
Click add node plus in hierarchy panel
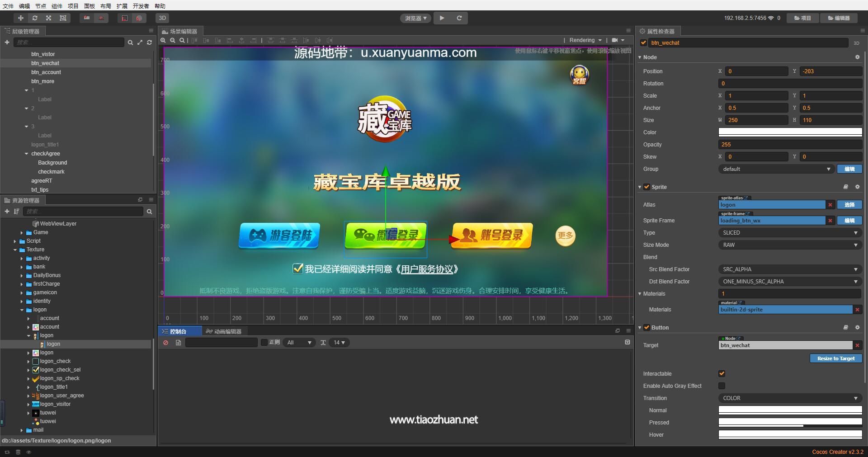click(7, 42)
